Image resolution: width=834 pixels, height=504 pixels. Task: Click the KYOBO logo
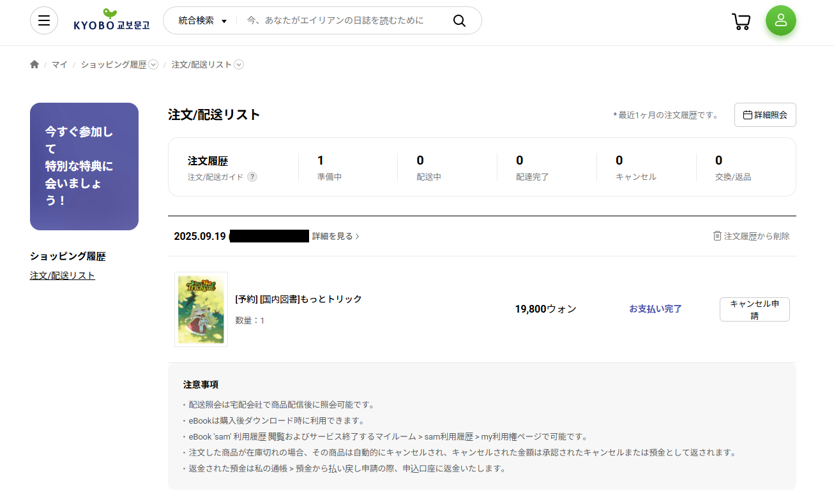coord(112,20)
